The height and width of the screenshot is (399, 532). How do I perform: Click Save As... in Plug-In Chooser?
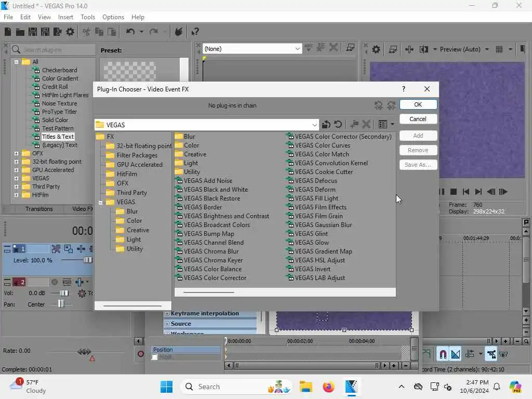tap(418, 165)
